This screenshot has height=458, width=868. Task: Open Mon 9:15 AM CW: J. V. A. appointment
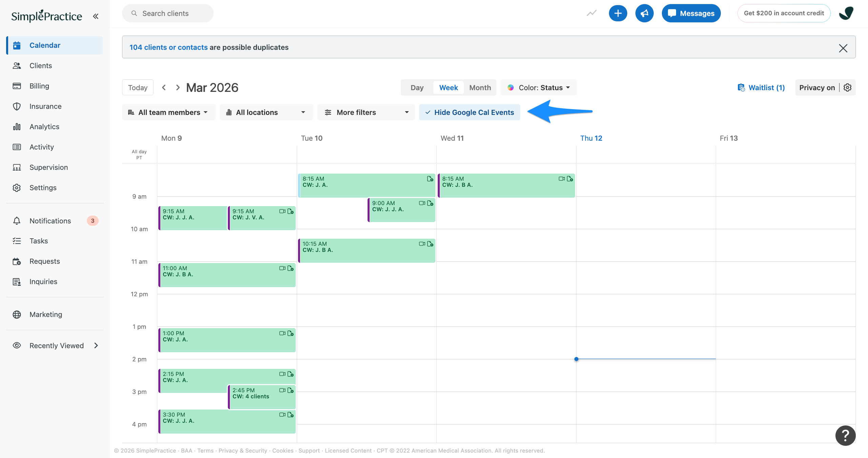point(262,218)
